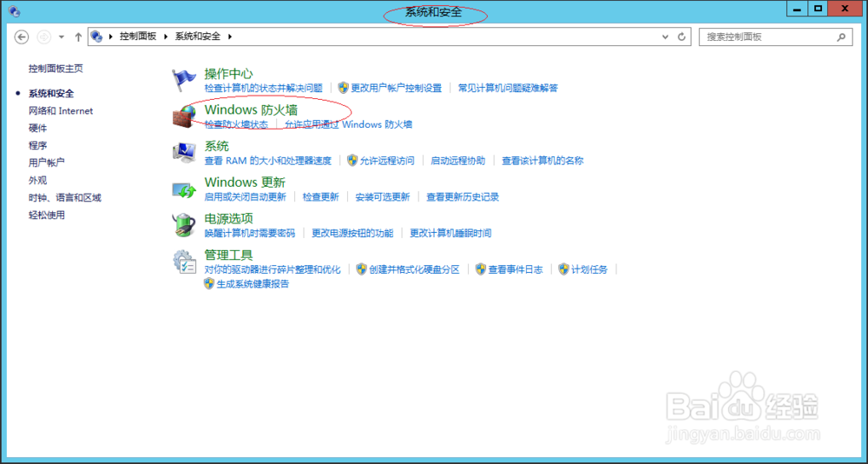Viewport: 868px width, 464px height.
Task: Expand arrow after 控制面板 in address bar
Action: pyautogui.click(x=167, y=36)
